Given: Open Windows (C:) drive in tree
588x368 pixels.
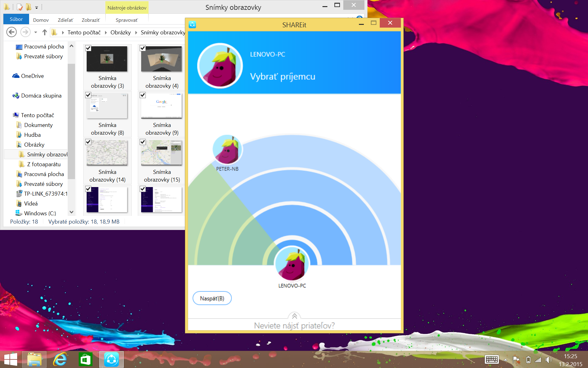Looking at the screenshot, I should [x=36, y=213].
